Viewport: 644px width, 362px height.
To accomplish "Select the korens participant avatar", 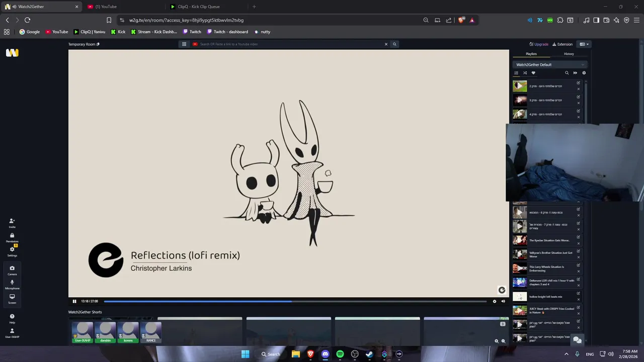I will click(128, 332).
